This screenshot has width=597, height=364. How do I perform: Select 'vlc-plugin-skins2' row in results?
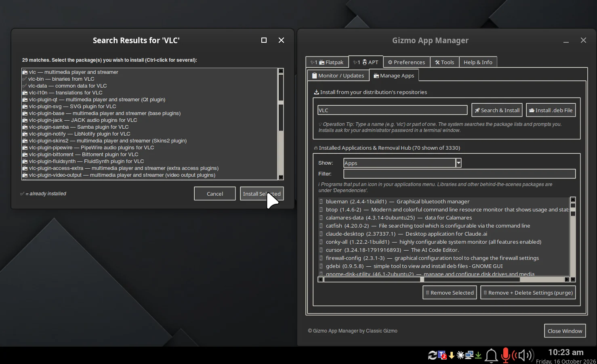(149, 141)
